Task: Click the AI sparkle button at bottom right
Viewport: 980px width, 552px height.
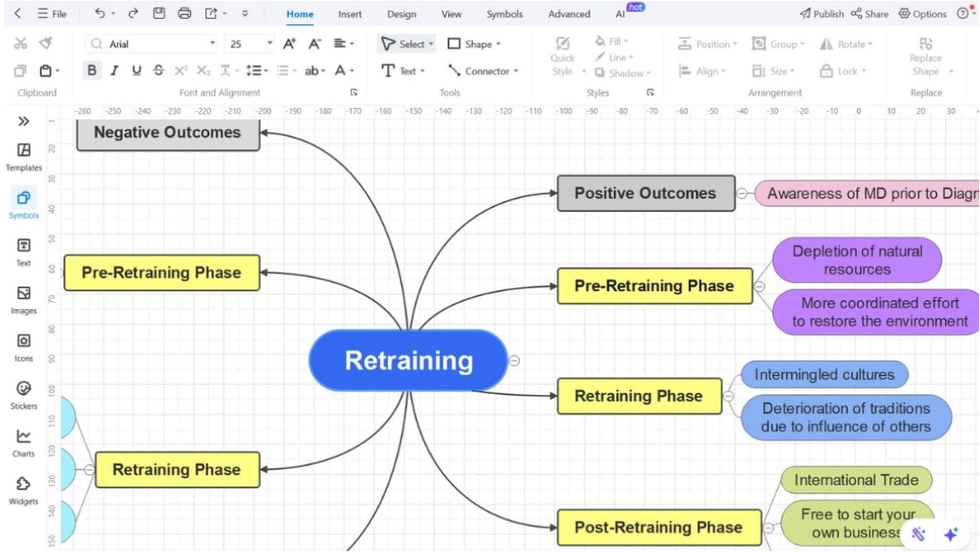Action: click(x=951, y=534)
